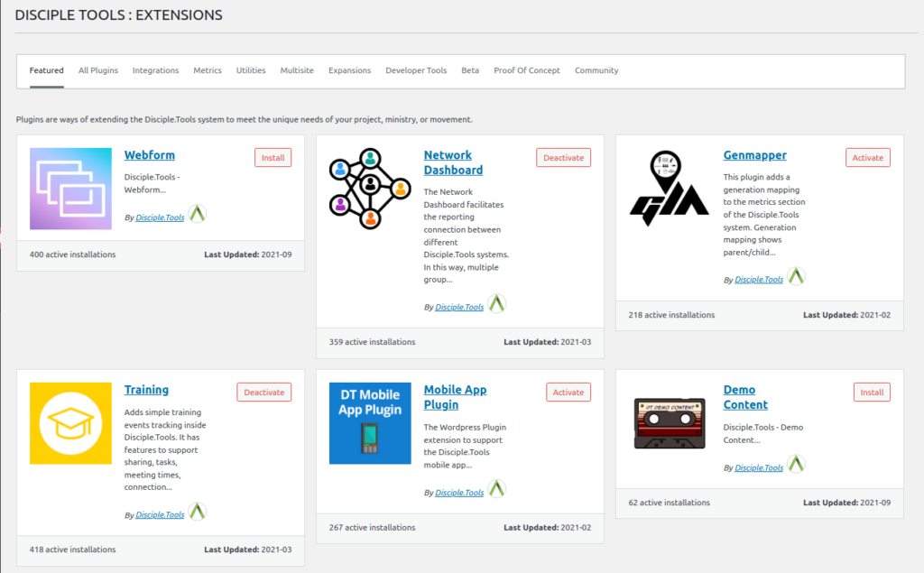Viewport: 924px width, 573px height.
Task: Click the Training 'Last Updated: 2021-03' text
Action: tap(248, 550)
